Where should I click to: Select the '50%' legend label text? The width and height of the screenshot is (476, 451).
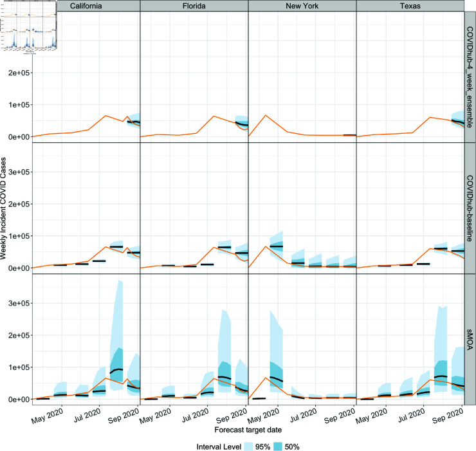[292, 446]
